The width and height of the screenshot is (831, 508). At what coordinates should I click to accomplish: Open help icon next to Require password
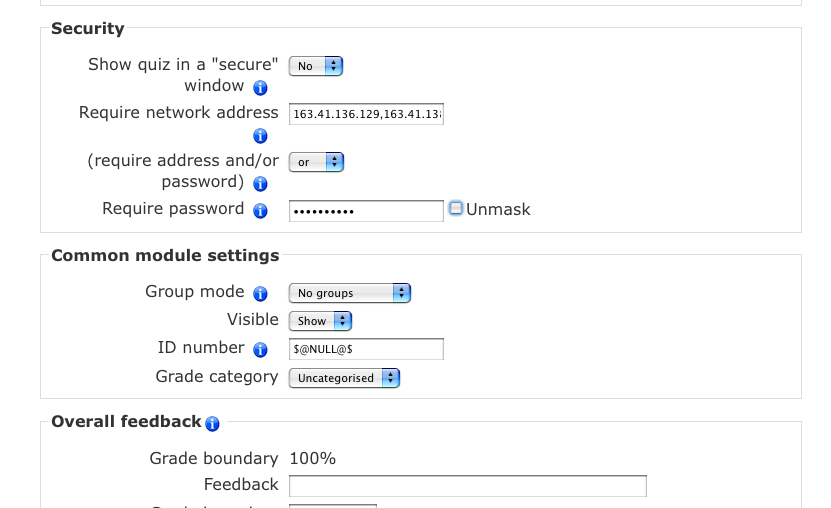pos(260,211)
